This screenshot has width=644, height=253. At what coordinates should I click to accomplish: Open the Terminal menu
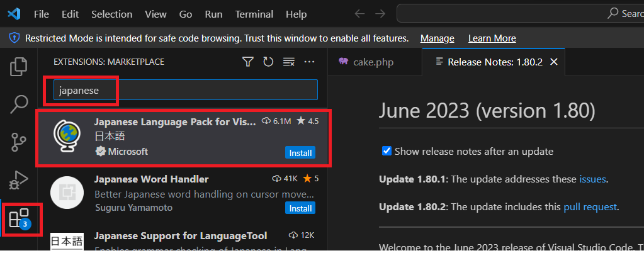(254, 14)
